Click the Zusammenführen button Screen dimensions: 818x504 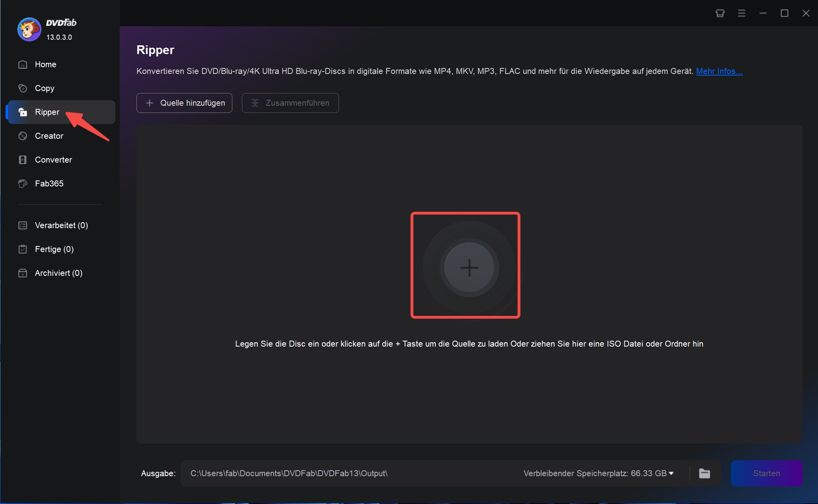click(x=290, y=103)
